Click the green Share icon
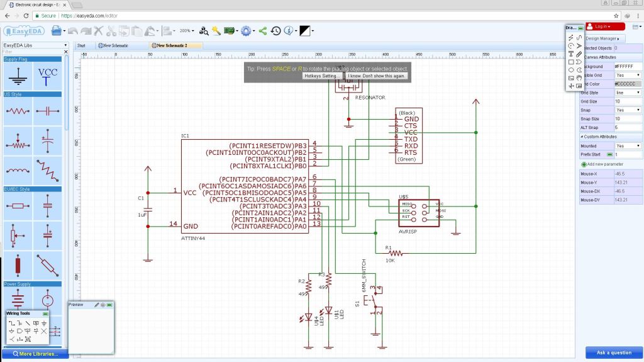 click(x=263, y=31)
